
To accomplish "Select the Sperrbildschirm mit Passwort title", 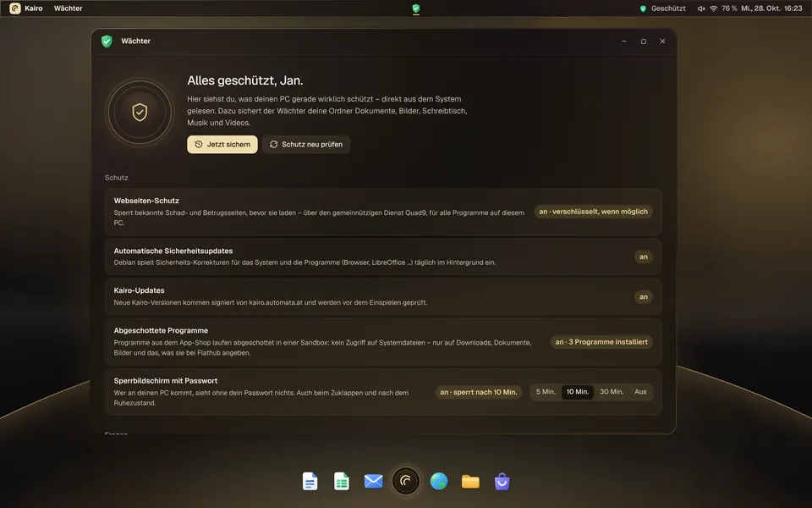I will tap(166, 380).
